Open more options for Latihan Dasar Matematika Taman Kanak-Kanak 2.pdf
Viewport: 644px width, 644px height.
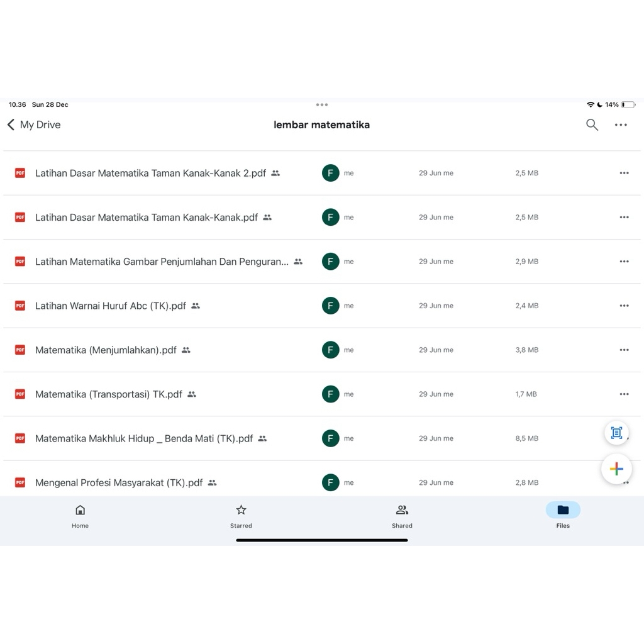pyautogui.click(x=624, y=173)
